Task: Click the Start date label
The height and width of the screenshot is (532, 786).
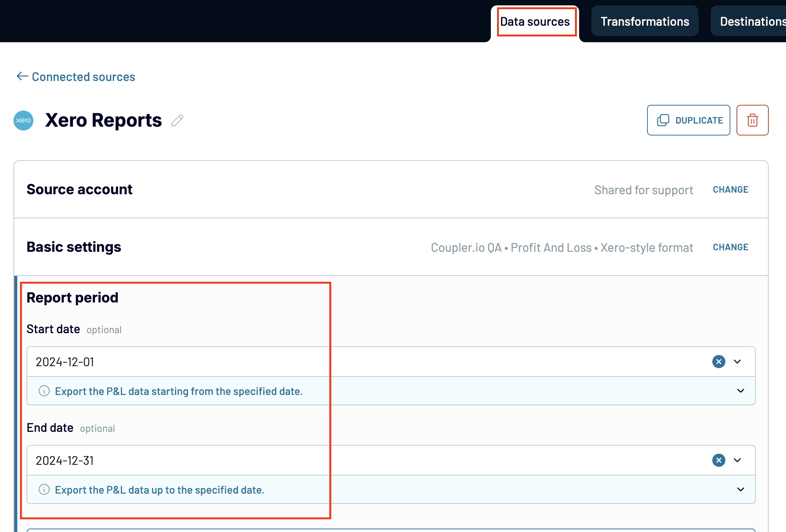Action: pos(53,329)
